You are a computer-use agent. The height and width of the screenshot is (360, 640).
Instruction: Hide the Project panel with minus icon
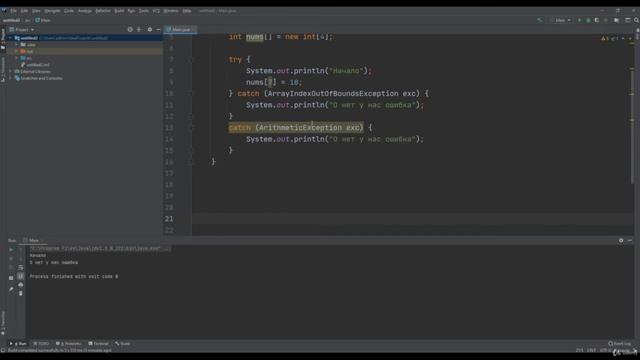[x=158, y=29]
